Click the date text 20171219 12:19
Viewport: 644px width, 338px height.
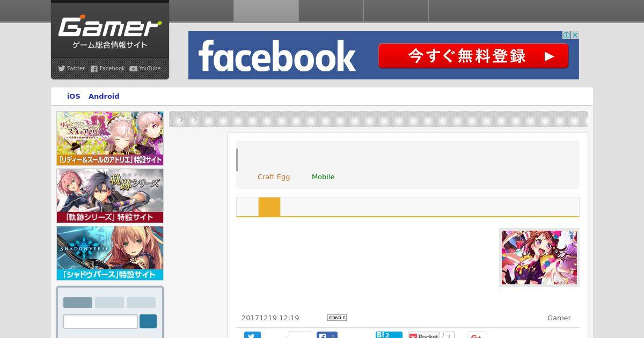click(270, 318)
